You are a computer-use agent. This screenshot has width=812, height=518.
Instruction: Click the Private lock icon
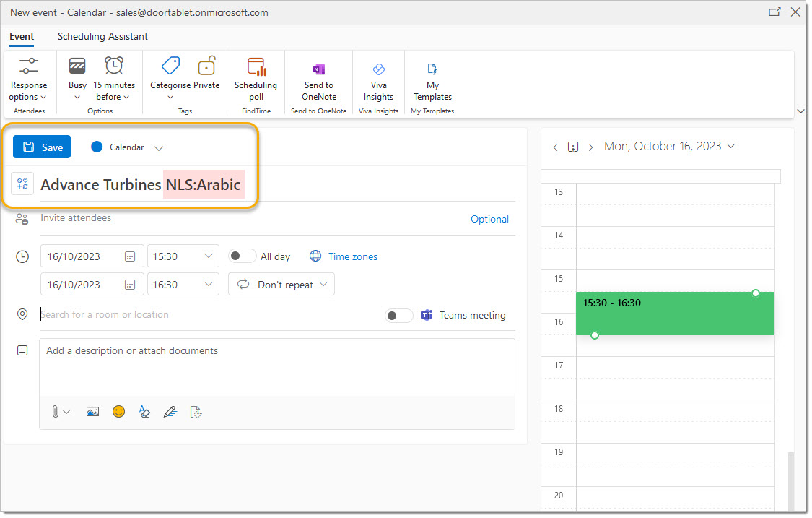(206, 67)
